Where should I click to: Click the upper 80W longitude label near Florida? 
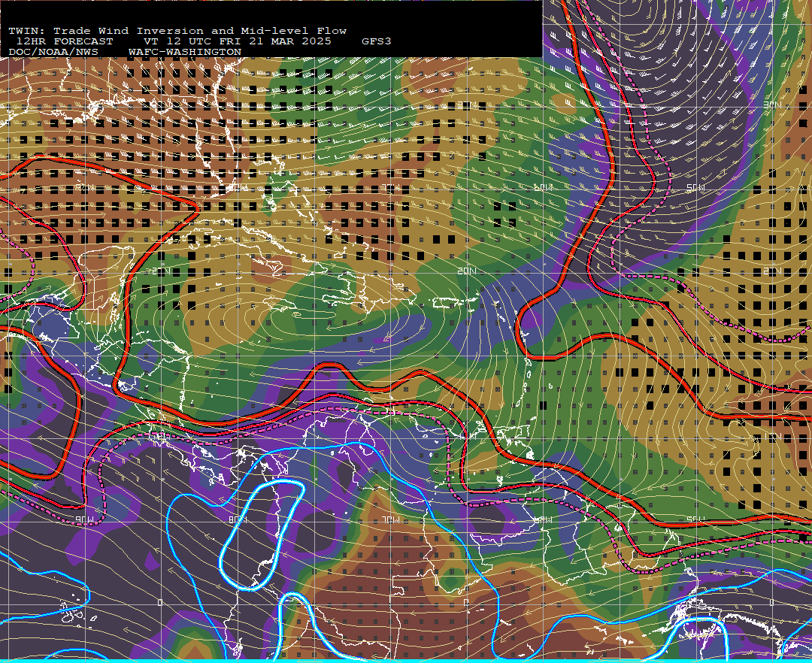point(238,187)
